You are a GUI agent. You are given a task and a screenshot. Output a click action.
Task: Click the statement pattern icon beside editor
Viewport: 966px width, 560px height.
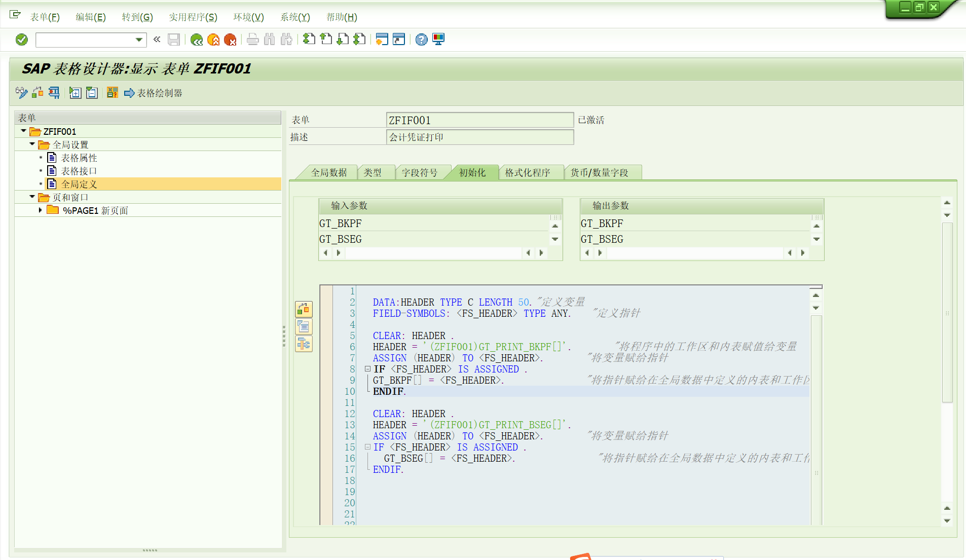coord(304,326)
